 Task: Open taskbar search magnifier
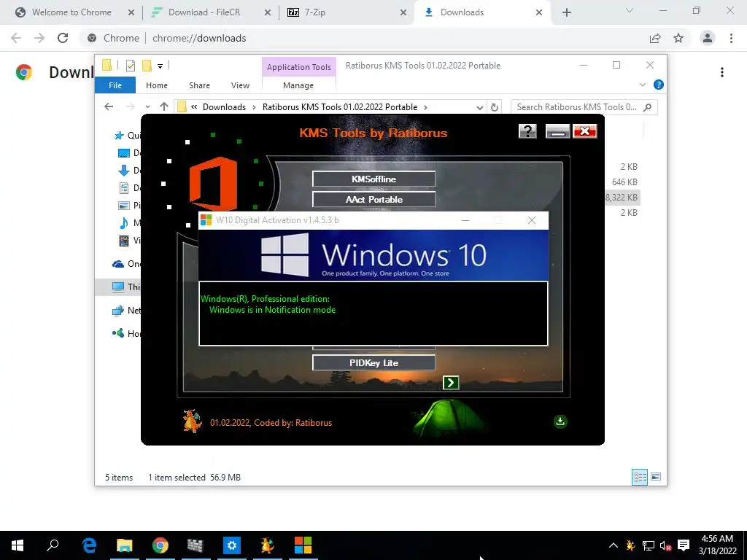[53, 545]
